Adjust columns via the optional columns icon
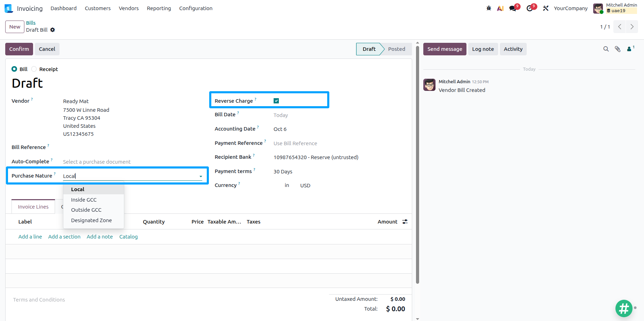The image size is (644, 321). pos(405,222)
